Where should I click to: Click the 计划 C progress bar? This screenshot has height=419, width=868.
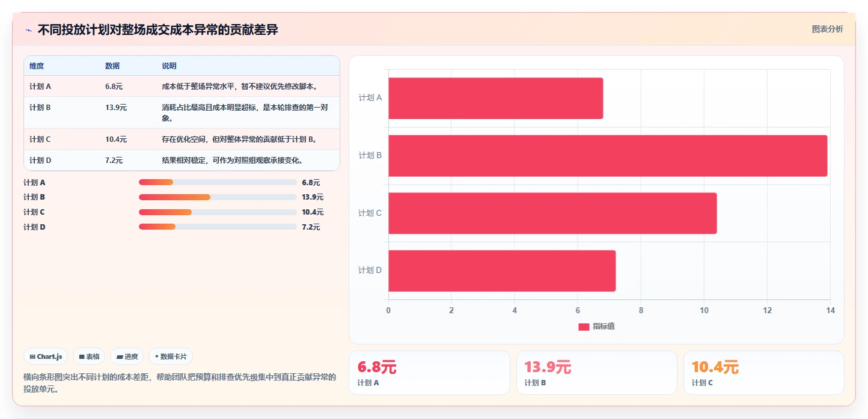pyautogui.click(x=218, y=212)
